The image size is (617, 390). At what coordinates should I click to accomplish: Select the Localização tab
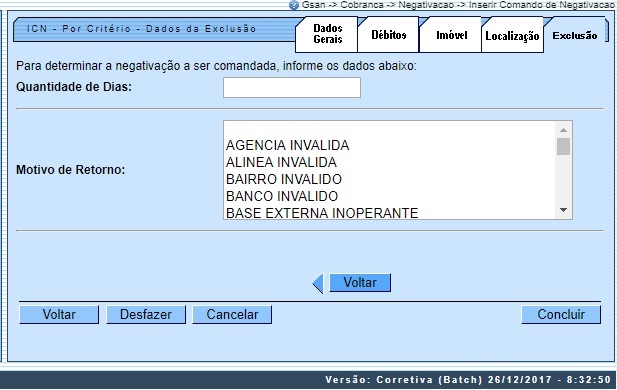coord(512,35)
